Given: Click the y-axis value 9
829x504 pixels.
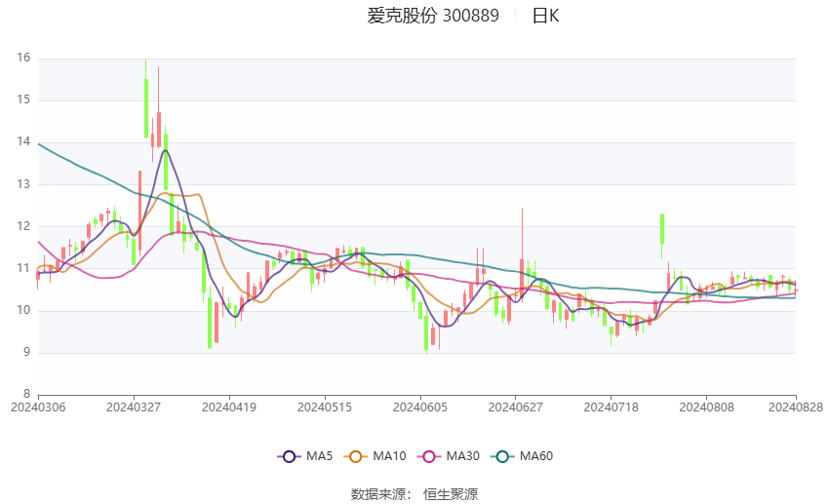Looking at the screenshot, I should point(26,352).
